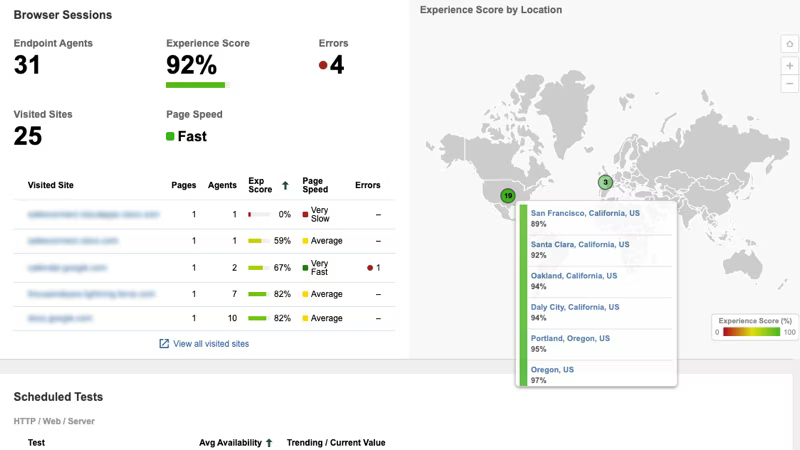
Task: Click the Visited Site column header
Action: [x=51, y=185]
